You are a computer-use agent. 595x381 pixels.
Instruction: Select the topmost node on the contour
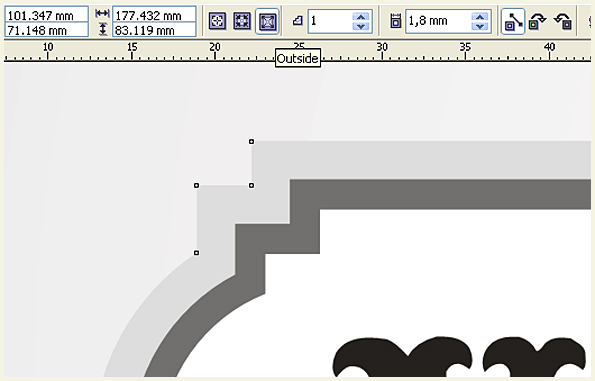pos(251,142)
